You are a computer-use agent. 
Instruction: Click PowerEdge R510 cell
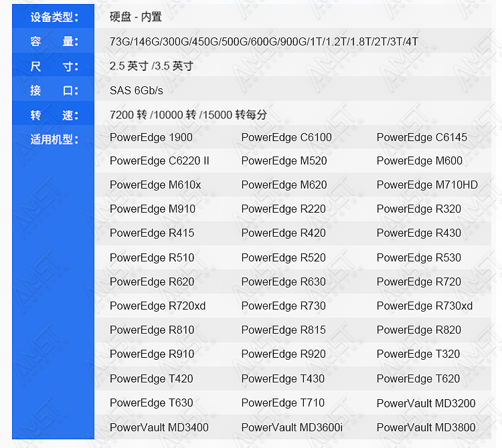152,257
